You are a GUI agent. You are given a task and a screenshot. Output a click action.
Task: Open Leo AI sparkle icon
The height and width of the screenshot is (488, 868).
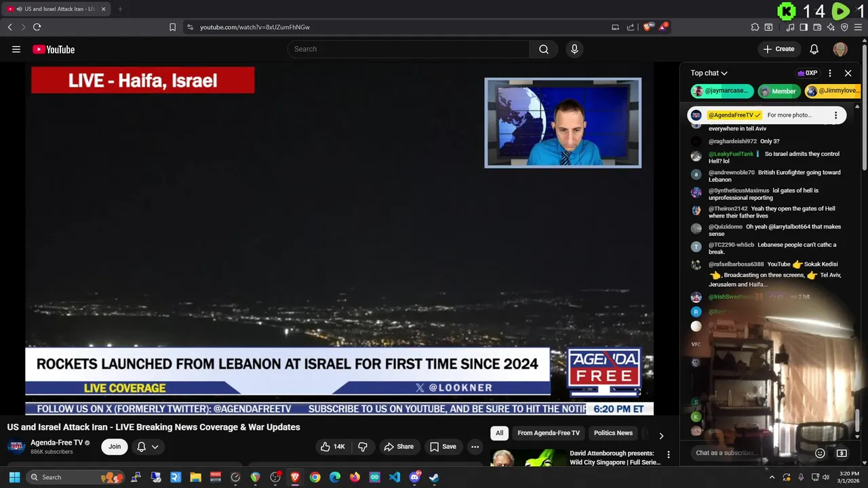(x=831, y=27)
